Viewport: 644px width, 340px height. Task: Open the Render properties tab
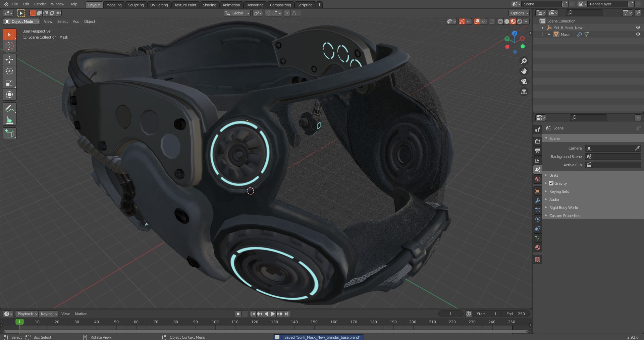538,141
